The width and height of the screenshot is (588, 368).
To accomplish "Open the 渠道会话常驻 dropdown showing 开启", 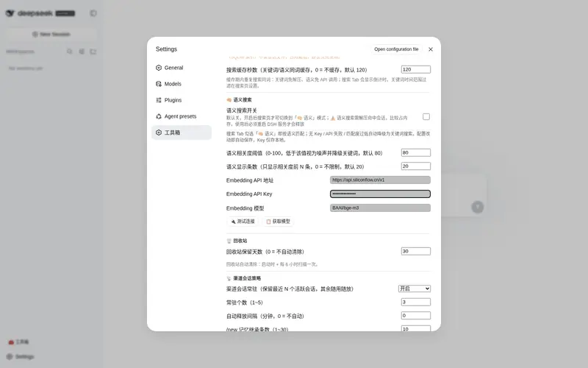I will 414,289.
